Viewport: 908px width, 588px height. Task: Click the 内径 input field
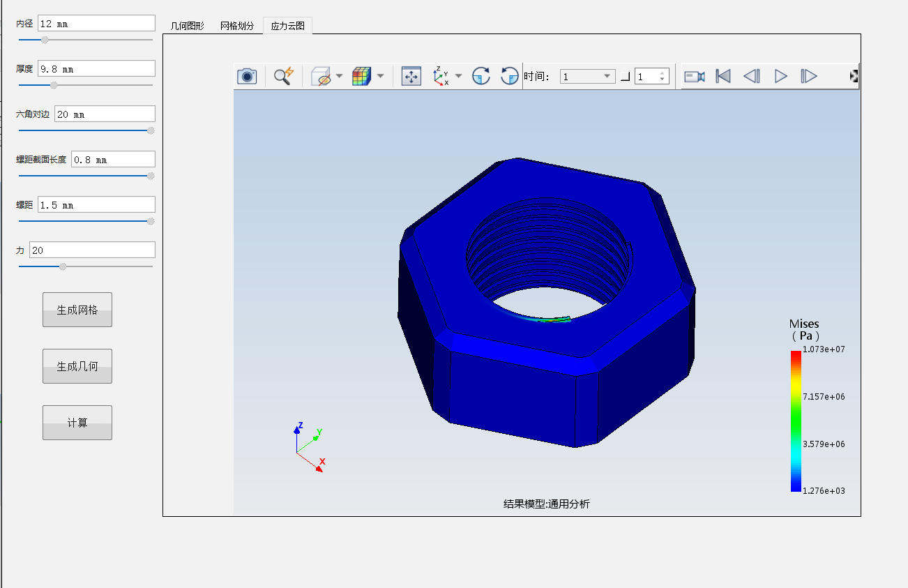pos(96,23)
